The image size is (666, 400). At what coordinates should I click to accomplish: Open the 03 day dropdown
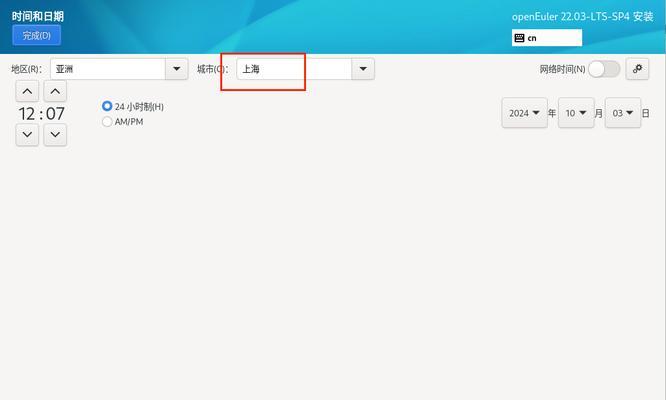[623, 113]
